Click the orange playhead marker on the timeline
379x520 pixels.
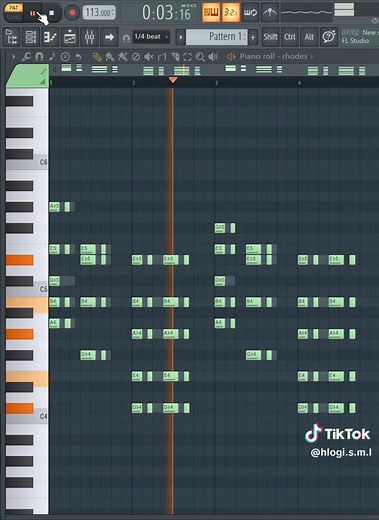click(173, 80)
